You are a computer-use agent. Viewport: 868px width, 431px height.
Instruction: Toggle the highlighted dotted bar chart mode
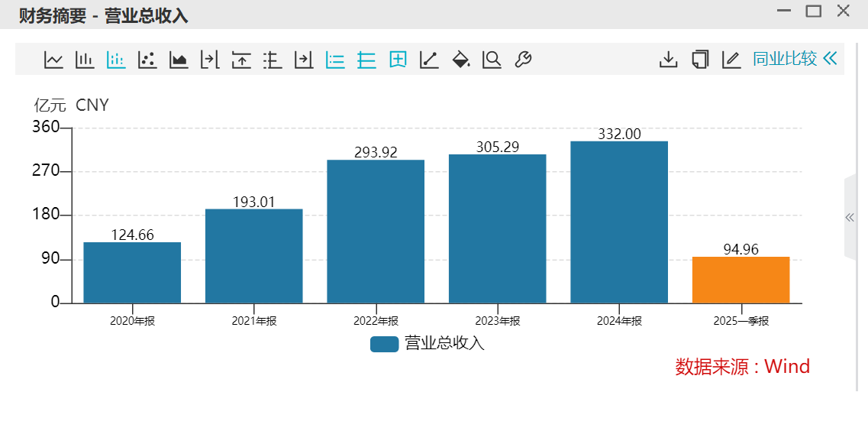point(116,60)
